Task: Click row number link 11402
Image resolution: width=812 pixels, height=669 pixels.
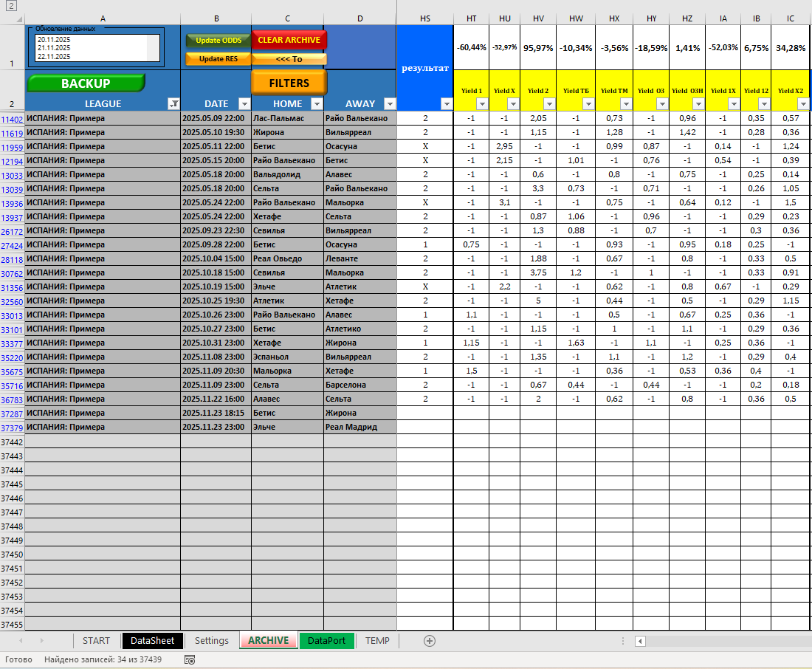Action: click(12, 119)
